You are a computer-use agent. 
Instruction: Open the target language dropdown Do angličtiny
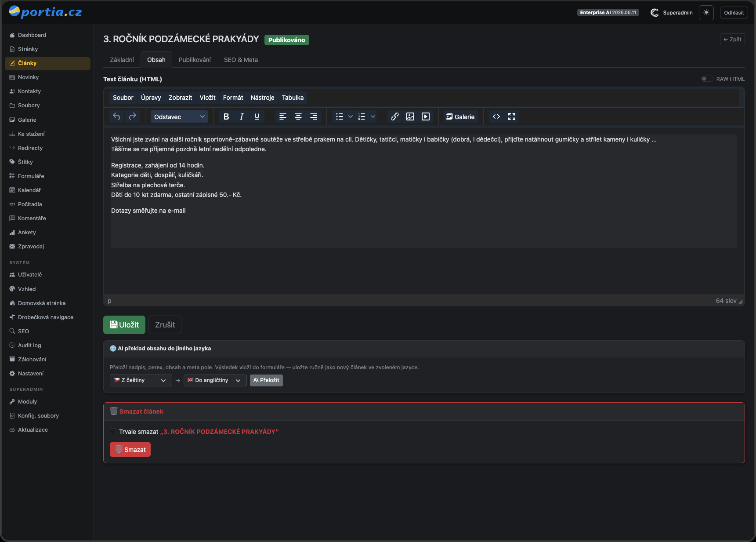click(x=215, y=380)
